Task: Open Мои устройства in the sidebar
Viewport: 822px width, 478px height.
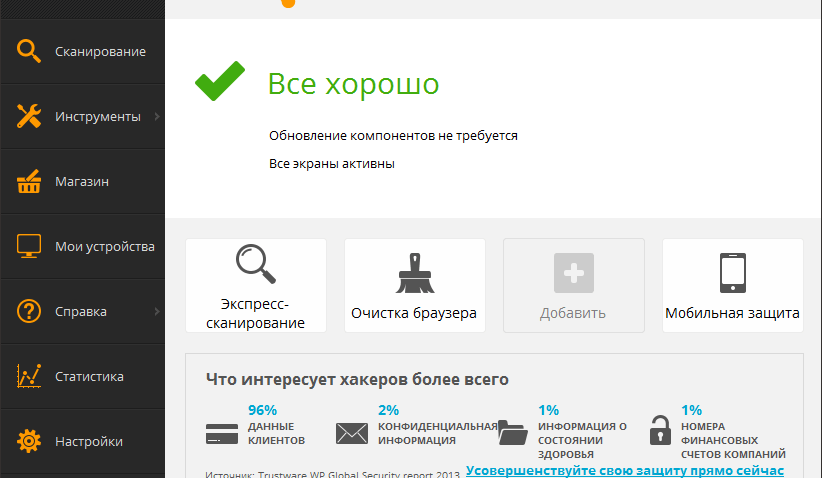Action: [83, 246]
